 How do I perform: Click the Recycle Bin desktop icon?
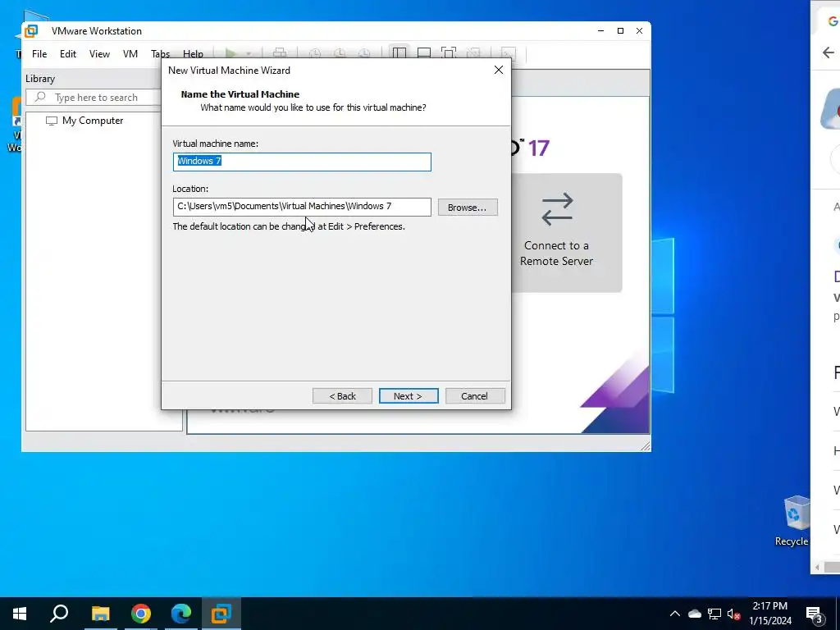(793, 521)
